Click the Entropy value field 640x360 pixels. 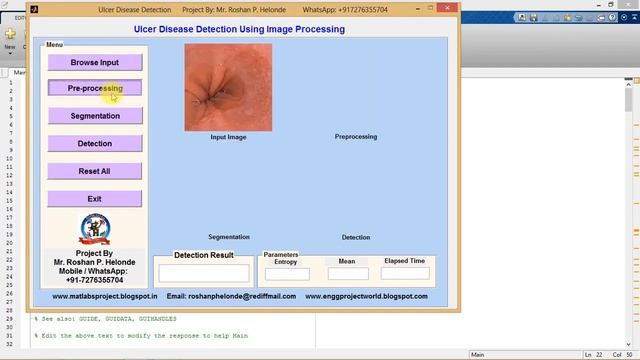[287, 274]
